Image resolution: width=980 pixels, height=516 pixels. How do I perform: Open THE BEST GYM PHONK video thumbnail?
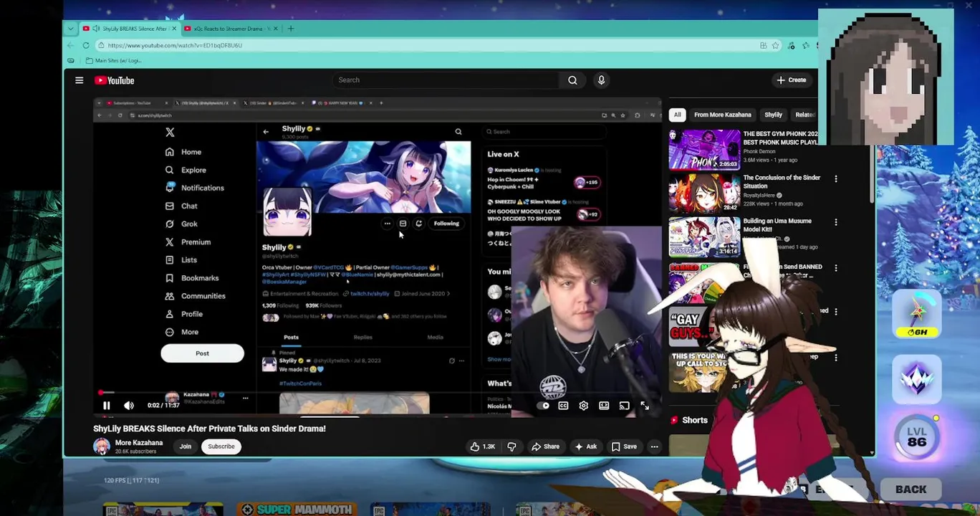click(705, 150)
